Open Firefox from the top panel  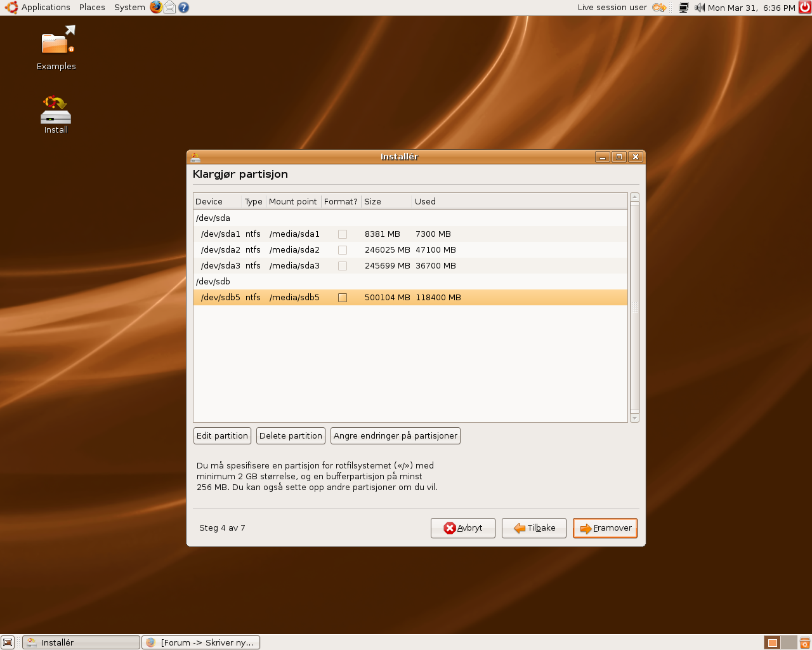[x=156, y=7]
